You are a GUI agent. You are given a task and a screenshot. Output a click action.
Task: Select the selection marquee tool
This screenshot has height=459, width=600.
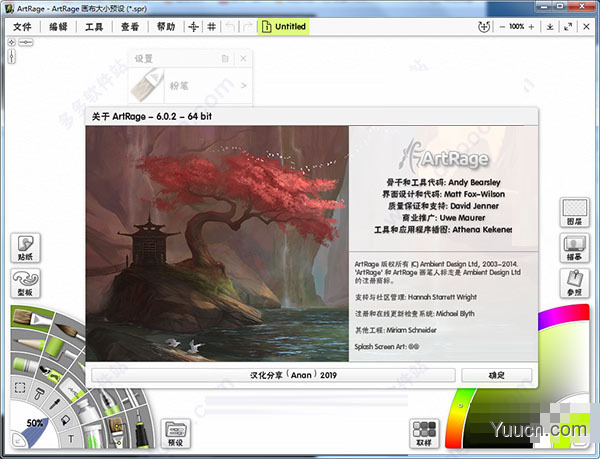pos(20,388)
